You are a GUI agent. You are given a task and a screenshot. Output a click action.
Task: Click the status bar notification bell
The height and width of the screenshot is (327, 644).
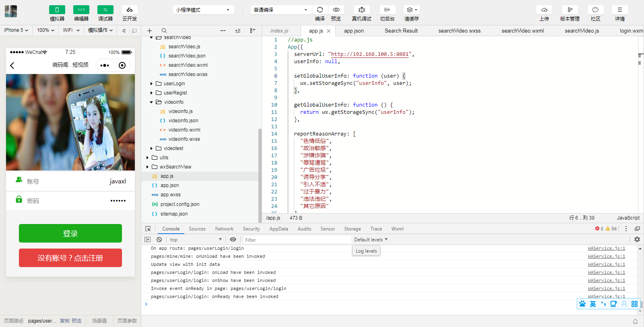(x=635, y=321)
